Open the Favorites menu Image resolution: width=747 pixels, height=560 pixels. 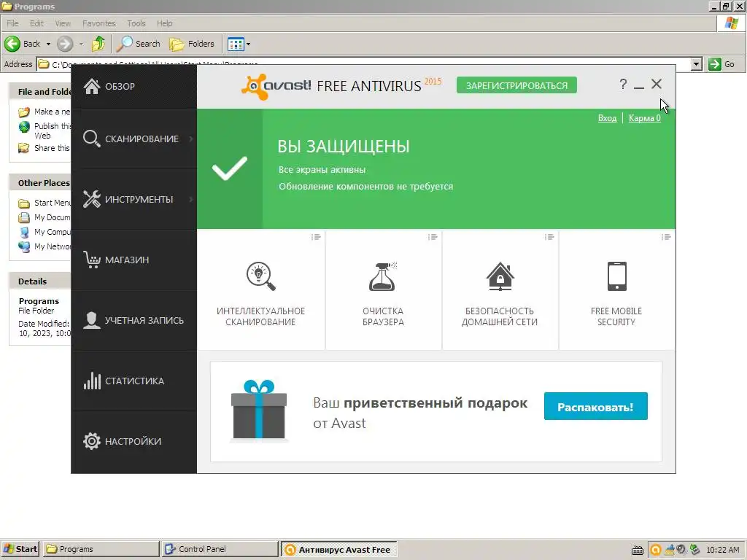98,23
